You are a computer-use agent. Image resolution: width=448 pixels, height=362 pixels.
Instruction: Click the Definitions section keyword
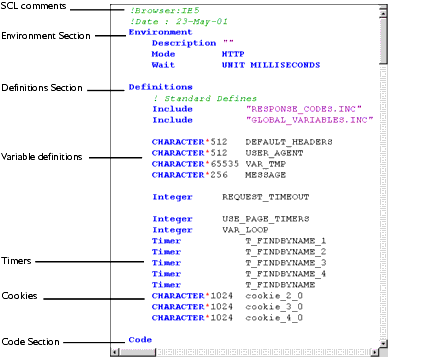click(x=161, y=87)
